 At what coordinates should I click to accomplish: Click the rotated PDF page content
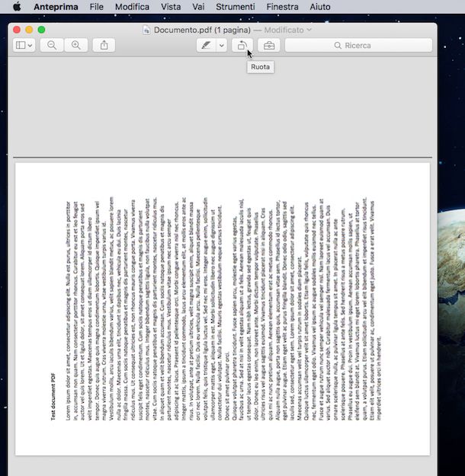pos(223,309)
